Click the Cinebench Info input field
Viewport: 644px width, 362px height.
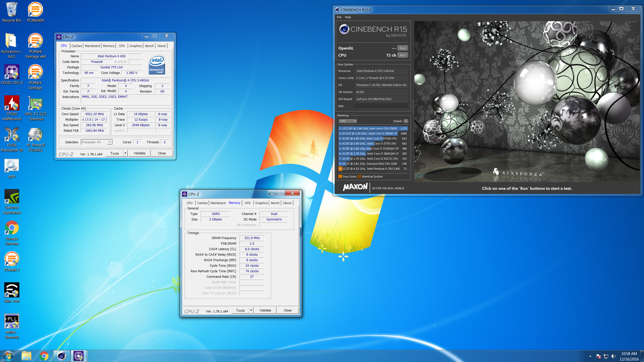tap(381, 106)
